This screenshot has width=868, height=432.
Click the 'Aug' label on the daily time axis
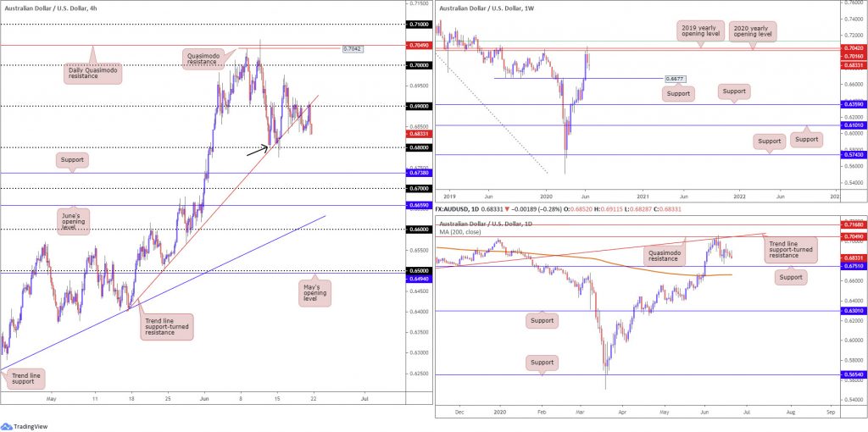point(791,413)
